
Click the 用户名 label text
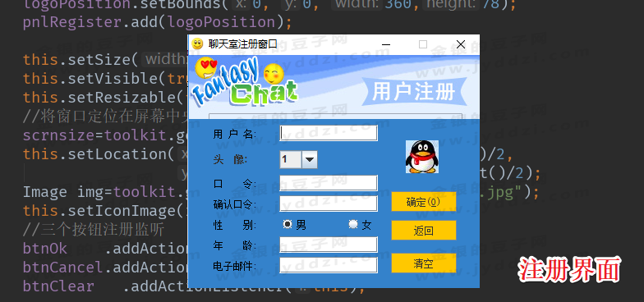(235, 135)
